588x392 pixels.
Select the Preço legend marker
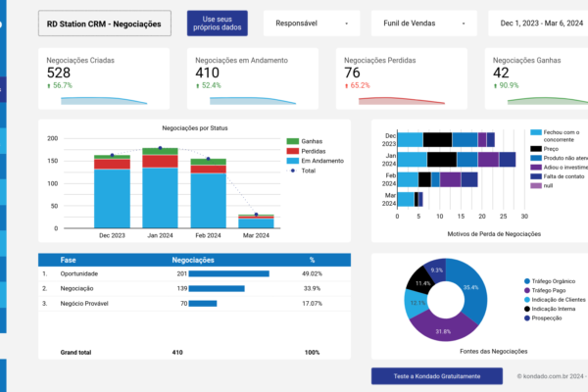[535, 149]
